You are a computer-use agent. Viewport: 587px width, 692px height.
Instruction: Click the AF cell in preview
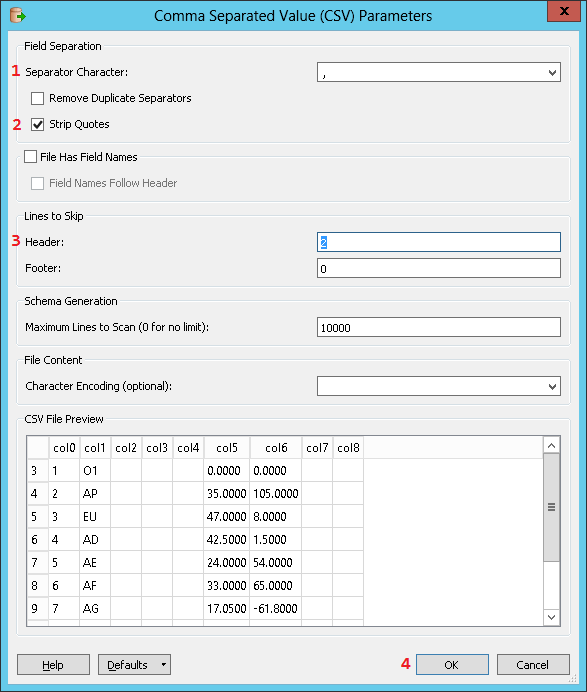pyautogui.click(x=95, y=586)
